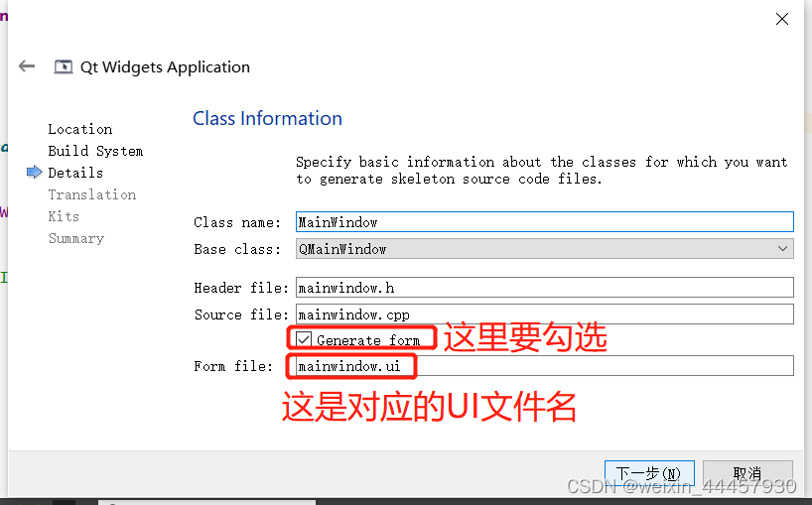Image resolution: width=812 pixels, height=505 pixels.
Task: Click into the Header file field
Action: pos(544,288)
